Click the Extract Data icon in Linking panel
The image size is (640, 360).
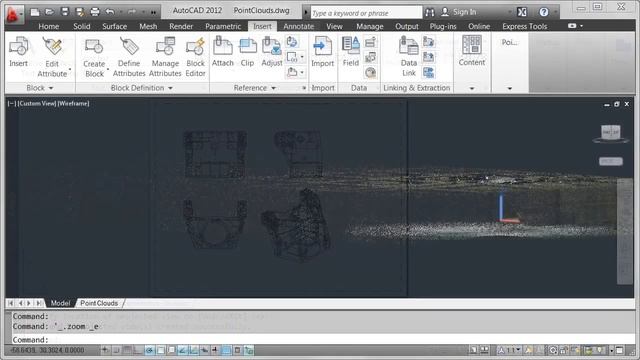(x=429, y=73)
